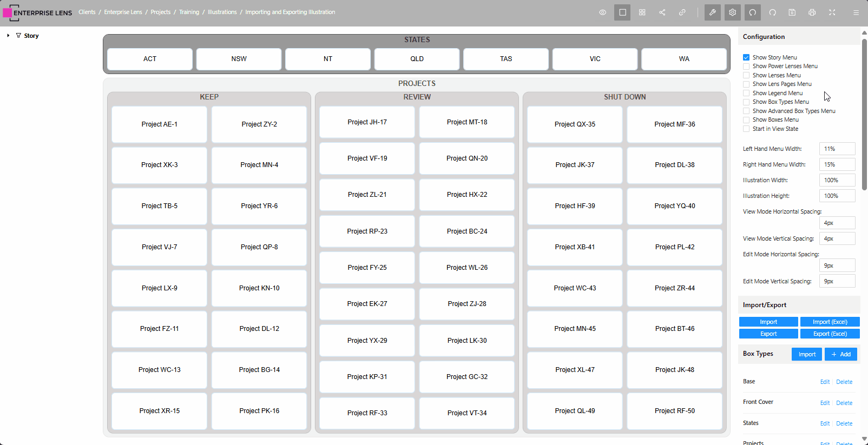The height and width of the screenshot is (445, 868).
Task: Uncheck the Show Story Menu checkbox
Action: pos(746,57)
